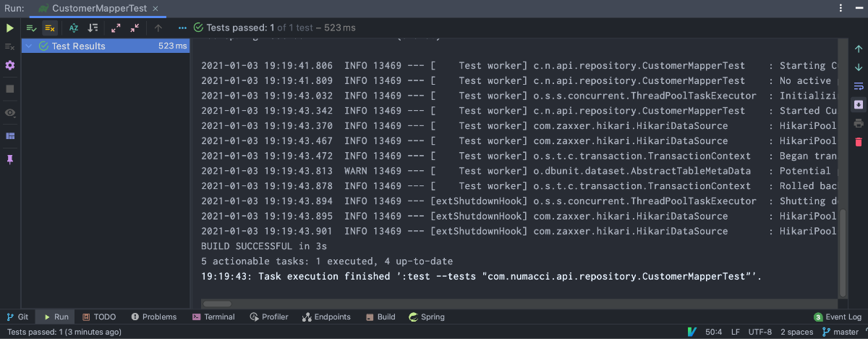Screen dimensions: 868x339
Task: Click the eye Show Live Coverage icon
Action: click(10, 112)
